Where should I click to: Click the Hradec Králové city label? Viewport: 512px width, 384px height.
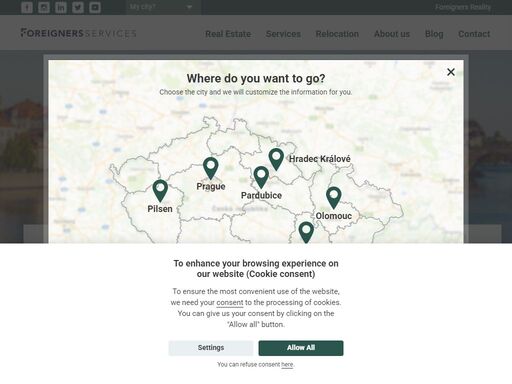[320, 159]
